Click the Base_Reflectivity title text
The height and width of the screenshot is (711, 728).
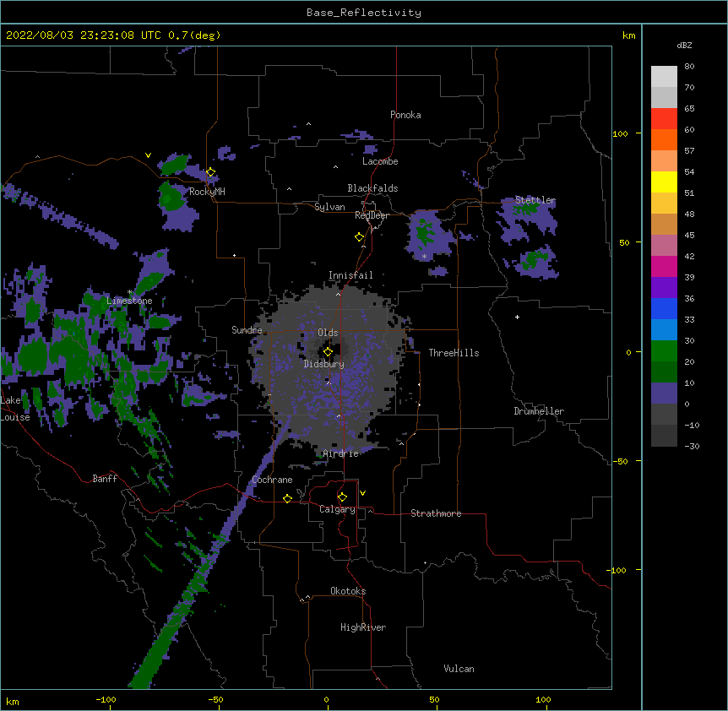(x=364, y=13)
